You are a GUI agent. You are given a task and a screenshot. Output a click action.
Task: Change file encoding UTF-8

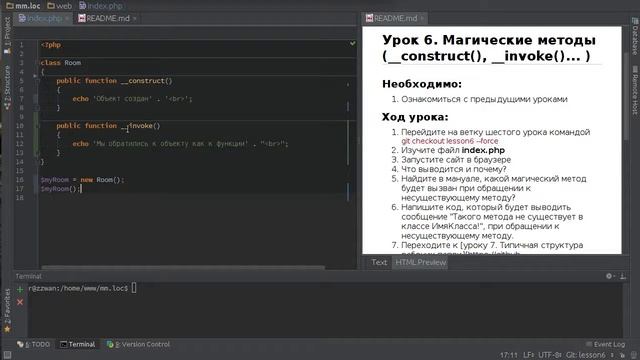click(550, 355)
